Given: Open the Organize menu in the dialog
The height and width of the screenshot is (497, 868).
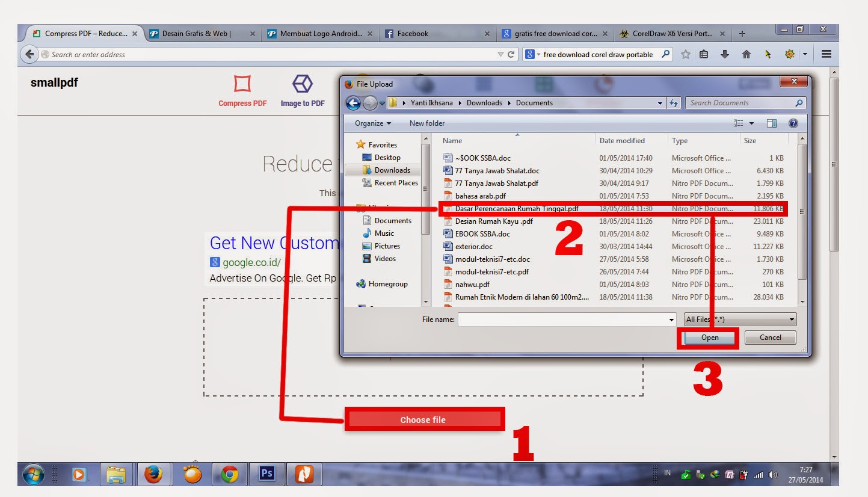Looking at the screenshot, I should pyautogui.click(x=371, y=123).
